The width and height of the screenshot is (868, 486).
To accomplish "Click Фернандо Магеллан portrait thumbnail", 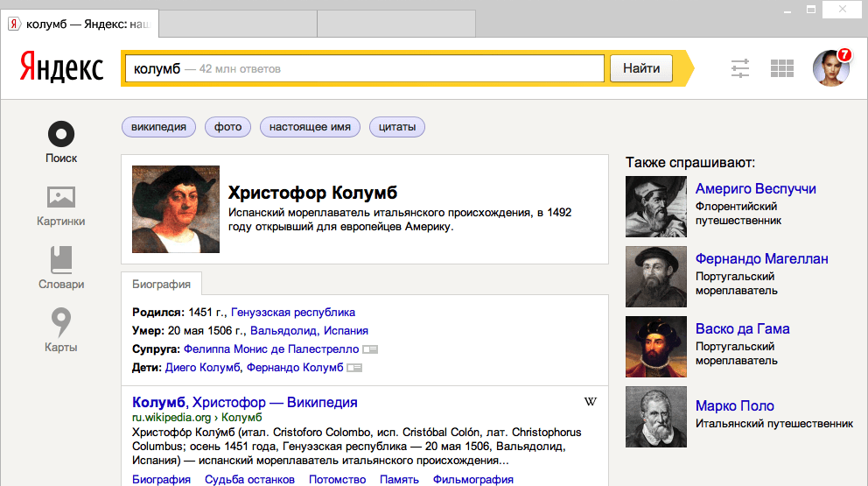I will [x=656, y=277].
